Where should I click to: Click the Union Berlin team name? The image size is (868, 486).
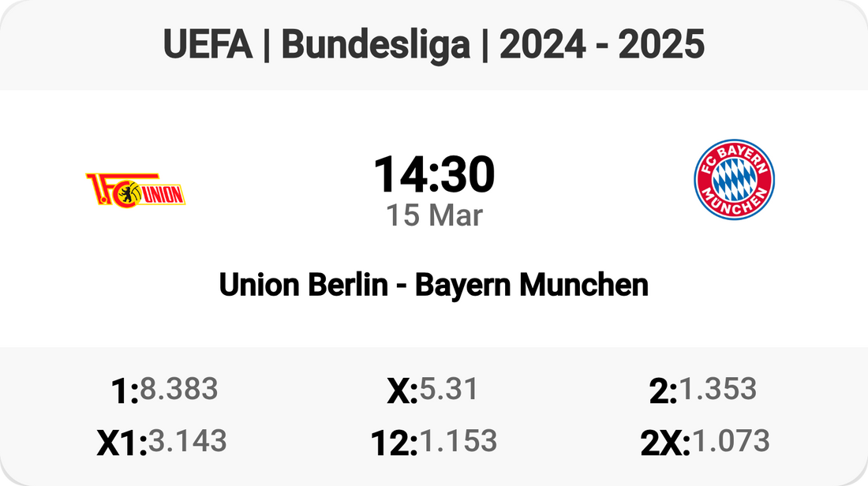click(x=303, y=285)
